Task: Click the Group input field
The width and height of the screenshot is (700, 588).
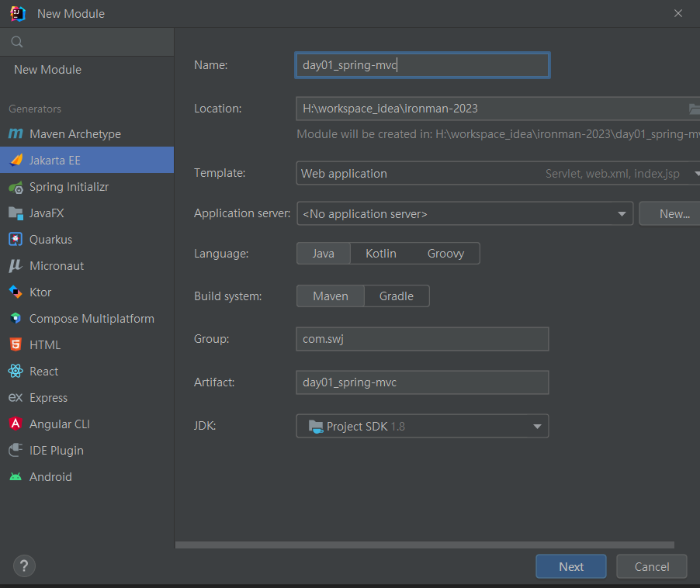Action: [422, 339]
